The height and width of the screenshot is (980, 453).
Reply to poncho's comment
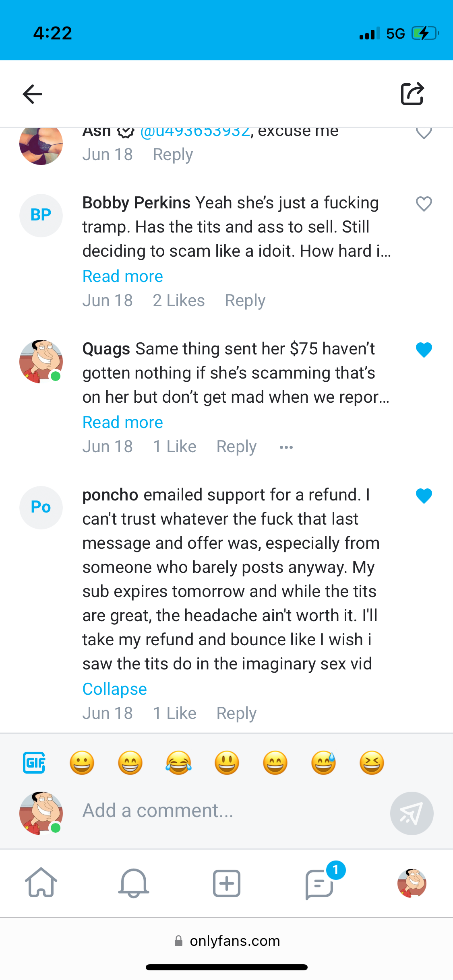(x=236, y=713)
